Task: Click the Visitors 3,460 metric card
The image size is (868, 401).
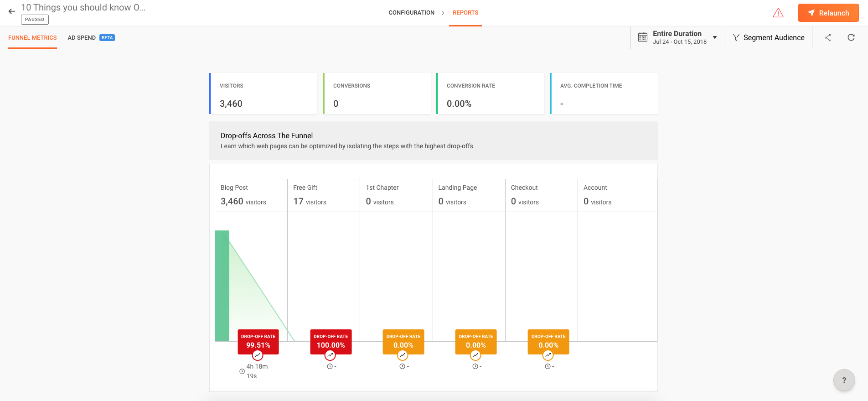Action: [263, 94]
